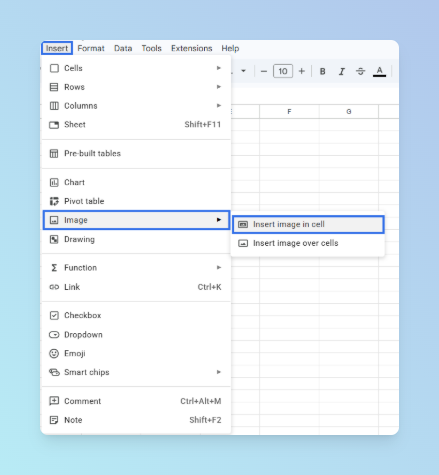This screenshot has width=439, height=475.
Task: Open the text color picker
Action: 379,71
